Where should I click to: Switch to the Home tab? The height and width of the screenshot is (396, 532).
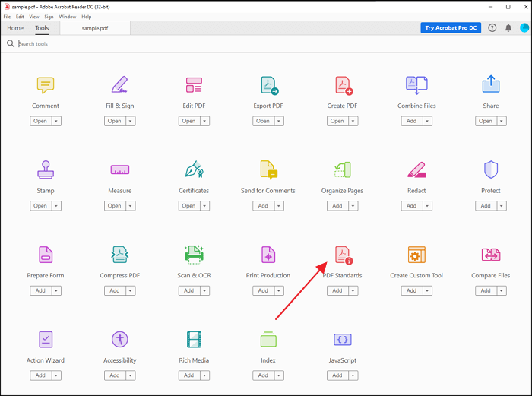point(15,28)
